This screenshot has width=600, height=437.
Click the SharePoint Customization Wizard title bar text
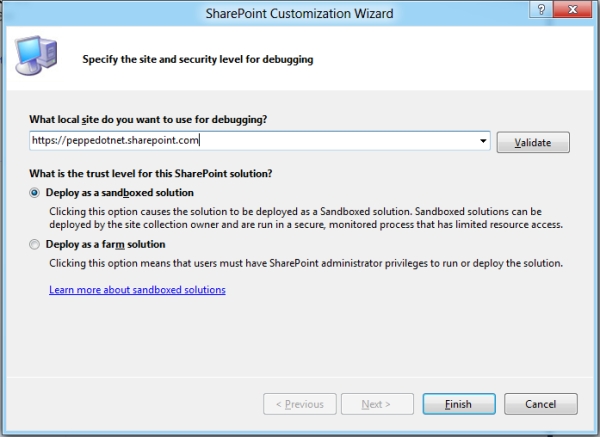click(299, 13)
